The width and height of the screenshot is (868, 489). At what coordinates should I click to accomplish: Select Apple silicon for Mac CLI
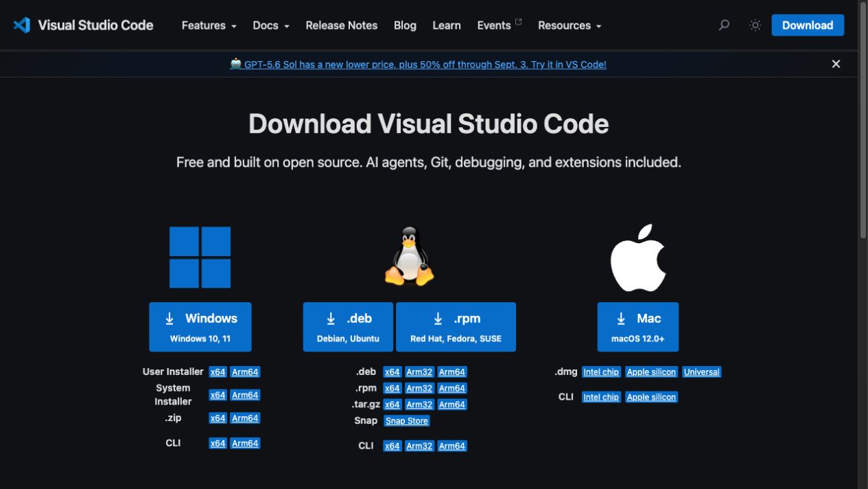[x=651, y=397]
